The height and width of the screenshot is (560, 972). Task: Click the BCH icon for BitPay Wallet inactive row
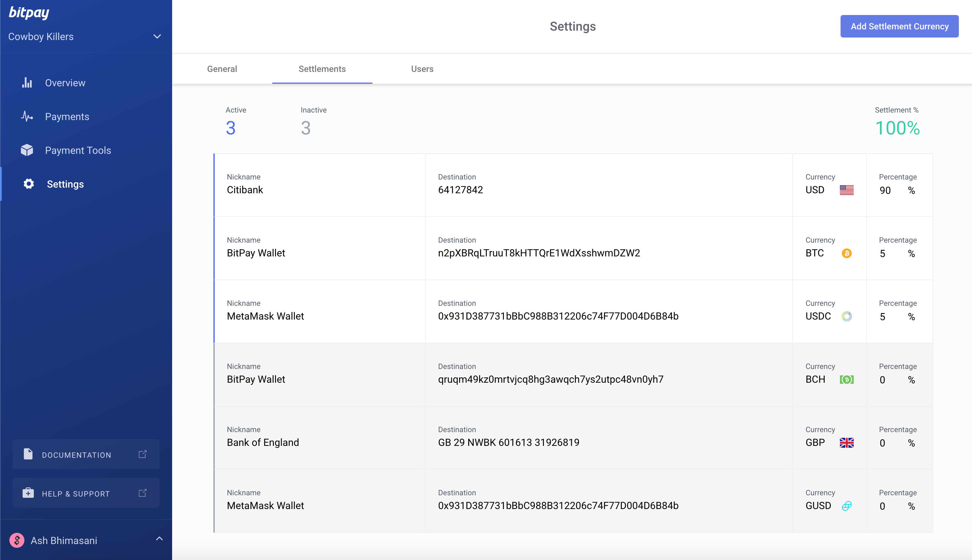point(846,379)
